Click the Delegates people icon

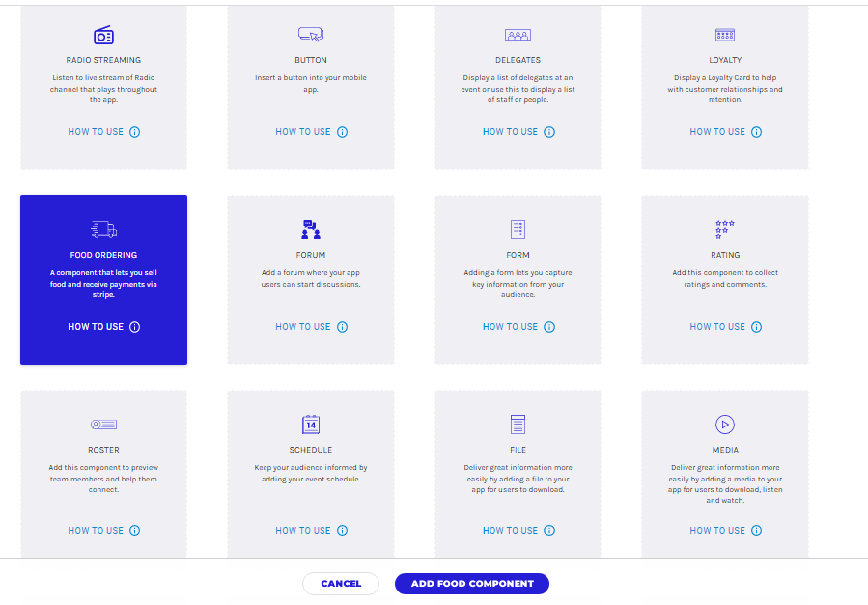[x=518, y=35]
